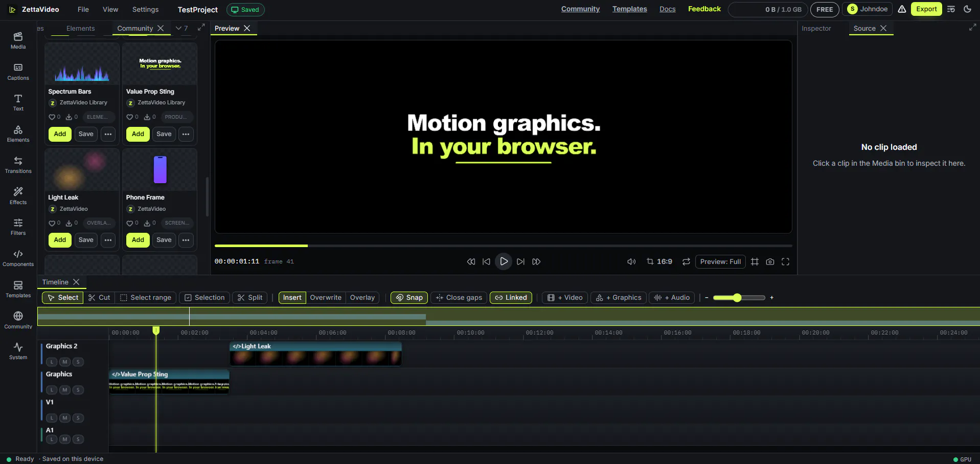Open the Effects panel
Screen dimensions: 980x464
tap(18, 196)
